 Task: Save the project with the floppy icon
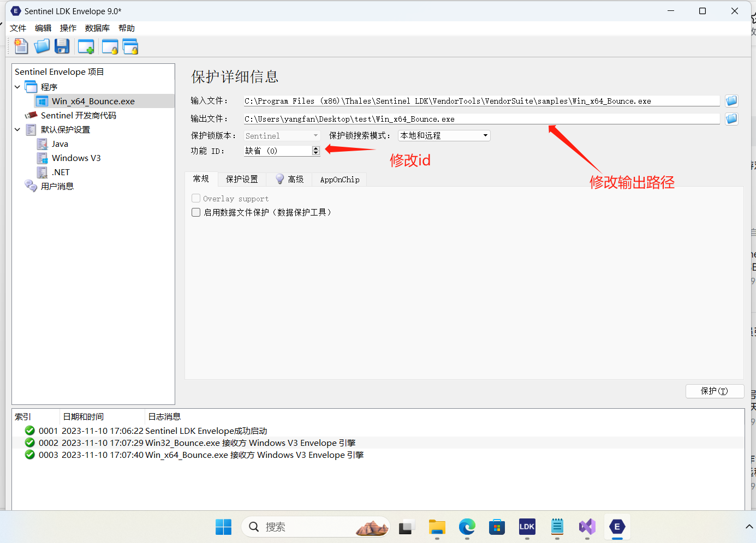62,47
